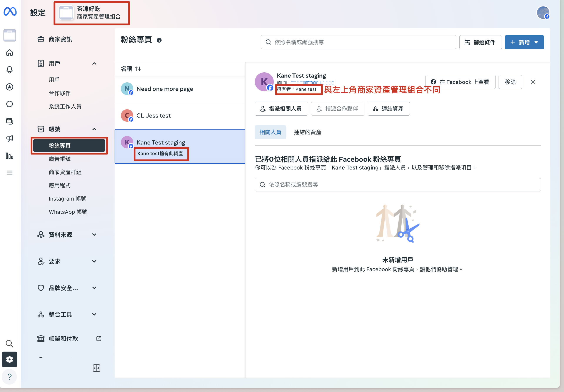Image resolution: width=564 pixels, height=392 pixels.
Task: Select 合作夥伴 in the sidebar
Action: (x=60, y=93)
